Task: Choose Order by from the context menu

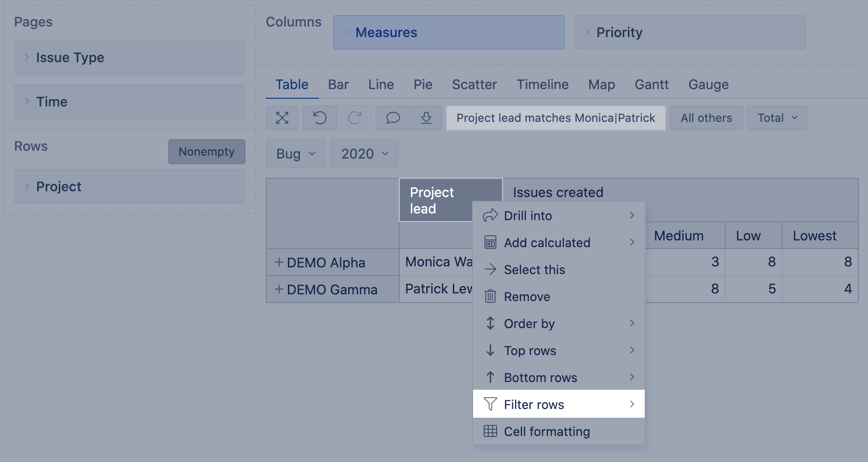Action: point(529,324)
